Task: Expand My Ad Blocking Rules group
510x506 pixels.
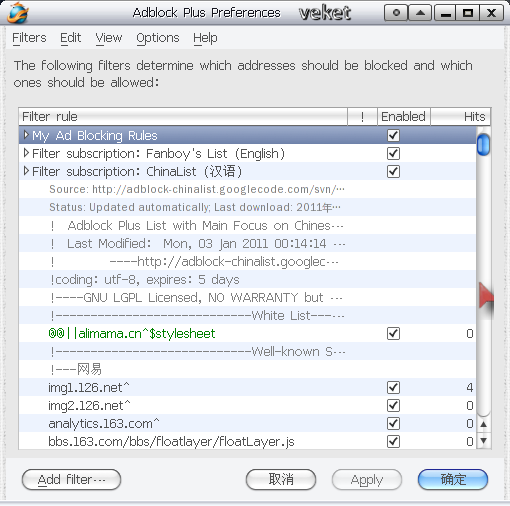Action: coord(26,135)
